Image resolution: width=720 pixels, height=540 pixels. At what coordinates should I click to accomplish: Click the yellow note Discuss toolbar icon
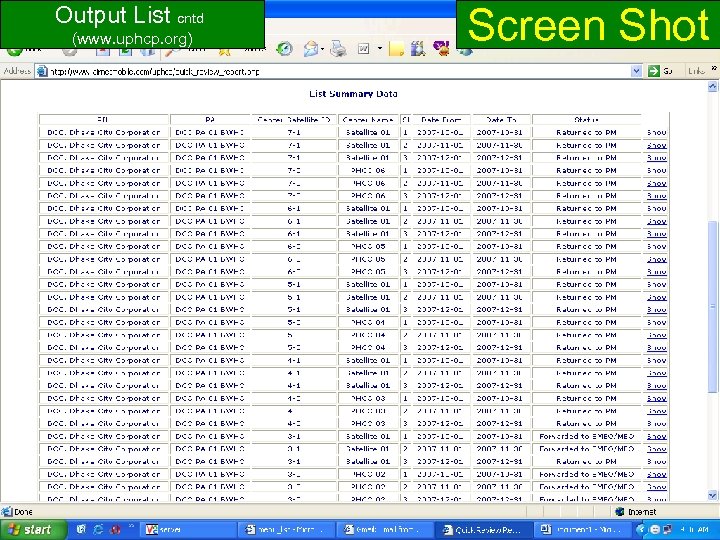[x=396, y=49]
